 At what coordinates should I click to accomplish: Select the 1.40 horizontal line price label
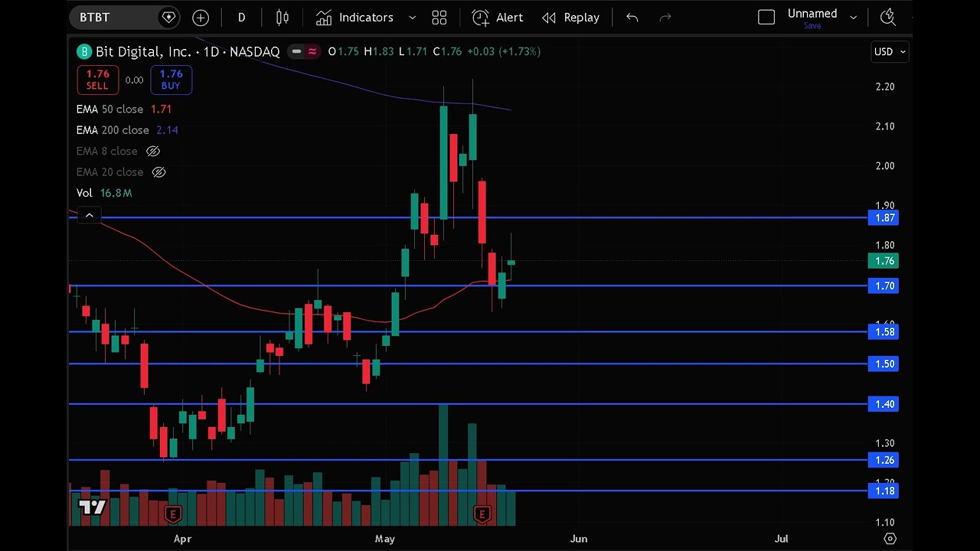tap(884, 404)
